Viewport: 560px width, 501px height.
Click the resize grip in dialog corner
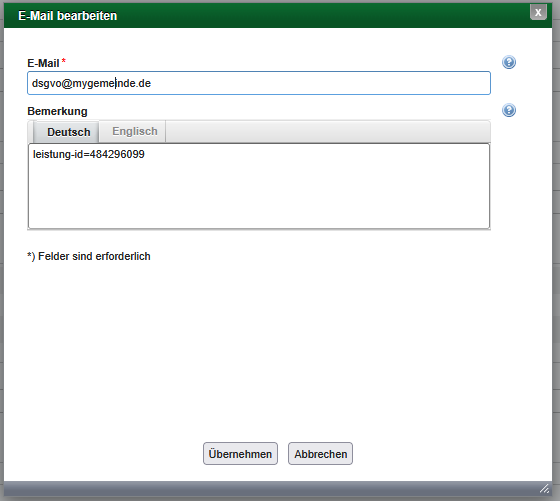[544, 489]
